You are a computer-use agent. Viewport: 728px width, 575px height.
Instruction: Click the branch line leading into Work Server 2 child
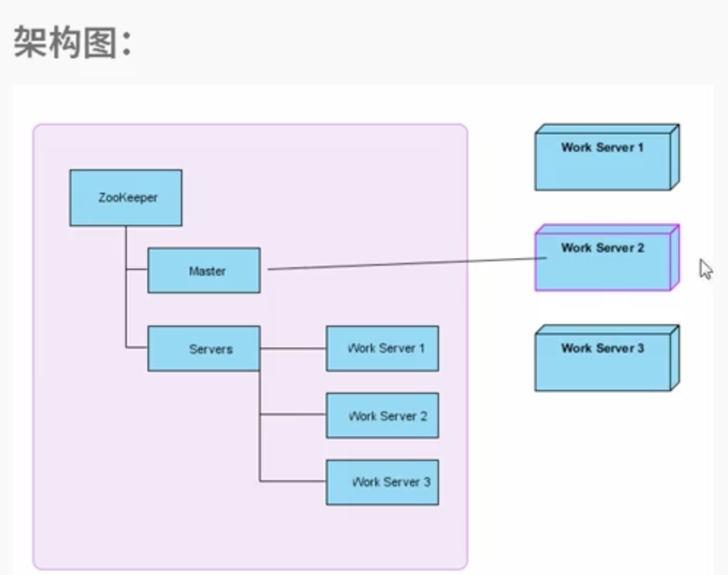pos(293,414)
